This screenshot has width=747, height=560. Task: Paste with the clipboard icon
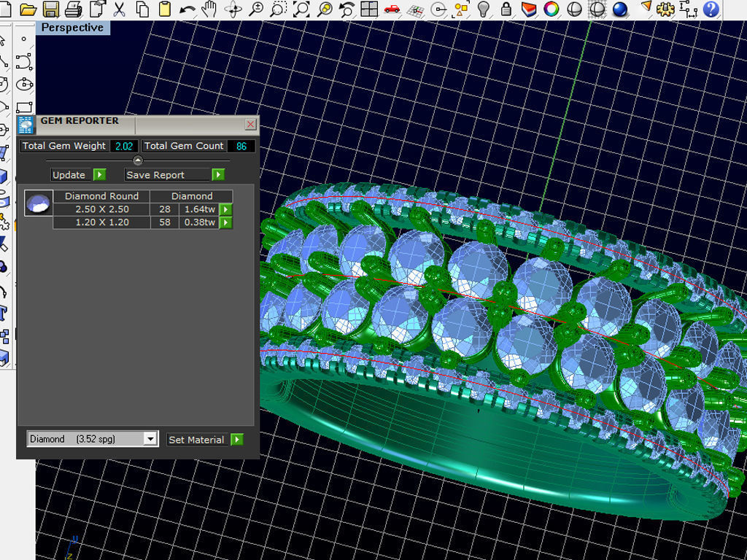[164, 9]
